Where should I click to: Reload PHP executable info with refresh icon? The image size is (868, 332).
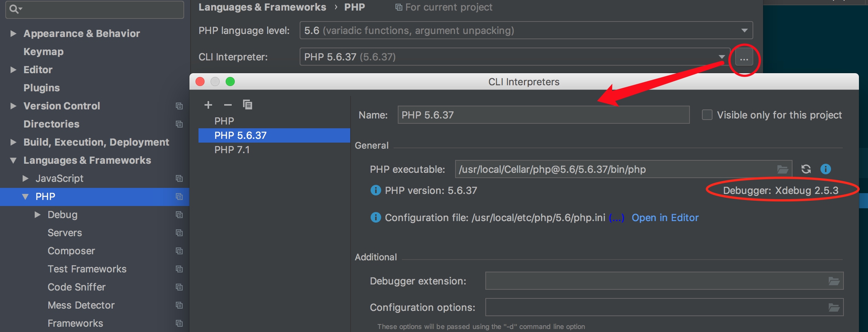coord(806,169)
